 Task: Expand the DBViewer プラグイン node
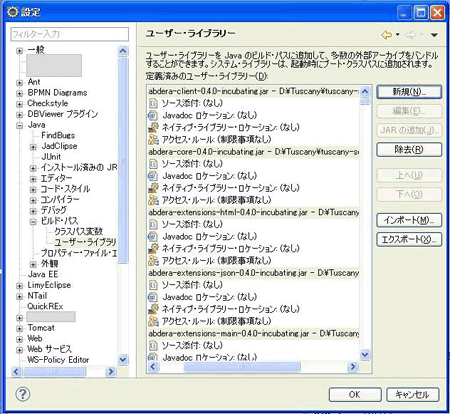[20, 115]
